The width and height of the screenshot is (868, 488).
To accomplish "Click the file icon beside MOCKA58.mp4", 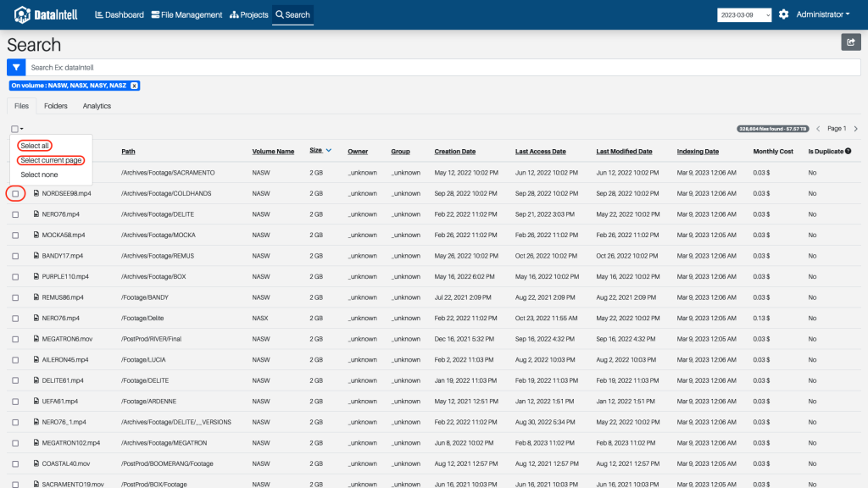I will (x=36, y=235).
